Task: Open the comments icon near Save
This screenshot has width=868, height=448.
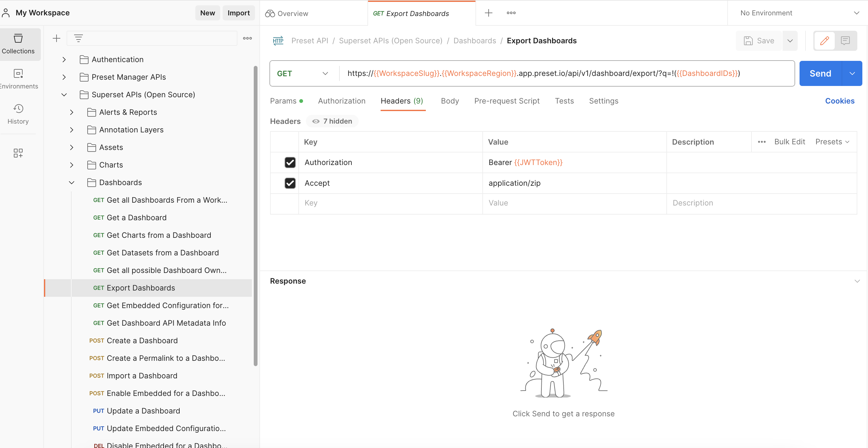Action: [x=846, y=41]
